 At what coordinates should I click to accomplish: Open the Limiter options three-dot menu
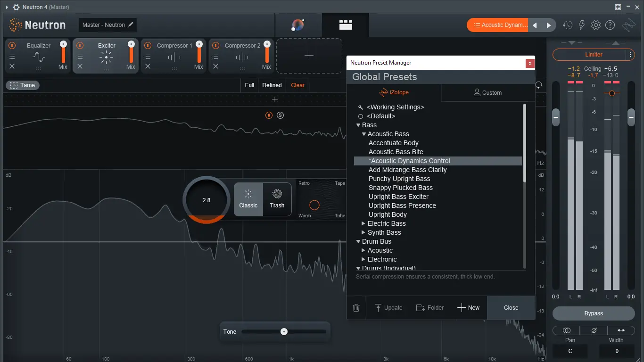click(x=630, y=55)
